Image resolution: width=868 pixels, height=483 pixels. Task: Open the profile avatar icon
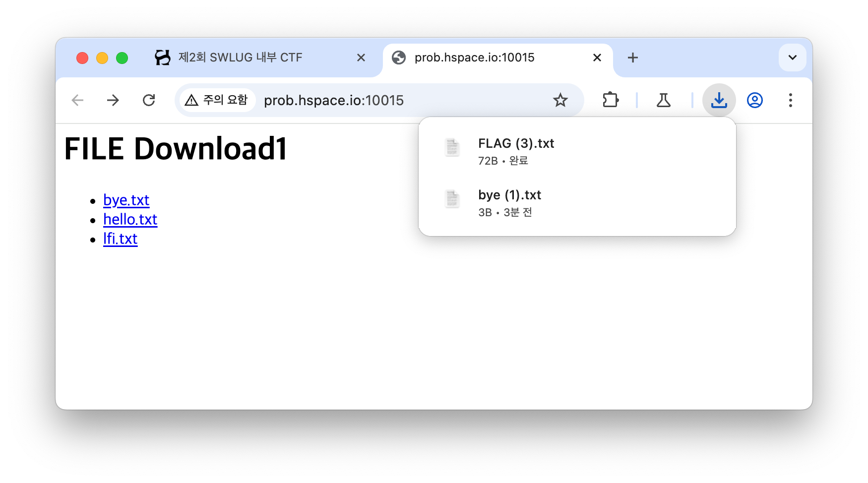(755, 100)
